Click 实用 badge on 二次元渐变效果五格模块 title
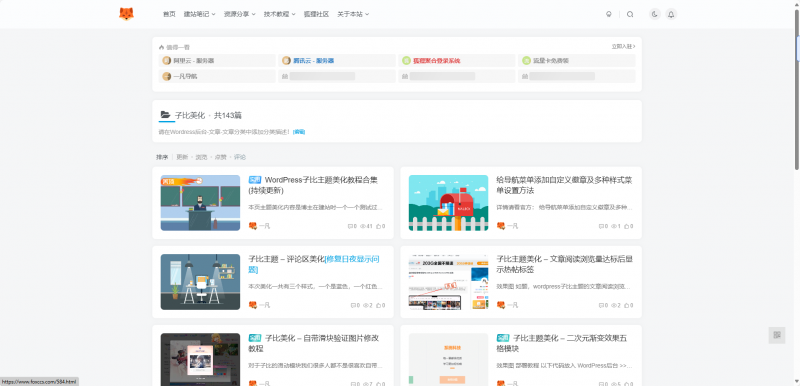Image resolution: width=800 pixels, height=386 pixels. (503, 338)
